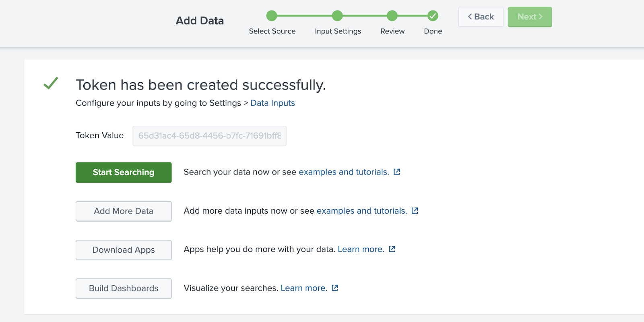Click the green success checkmark icon
The height and width of the screenshot is (322, 644).
coord(51,83)
